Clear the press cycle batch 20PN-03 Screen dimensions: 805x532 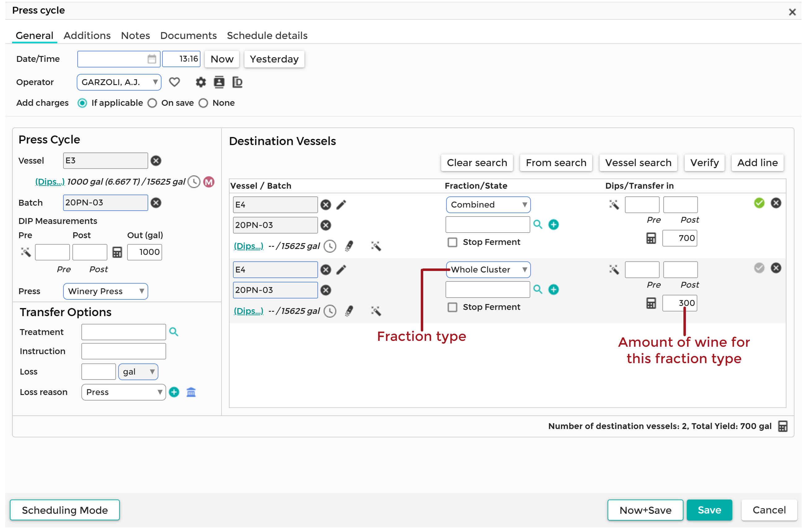[156, 203]
